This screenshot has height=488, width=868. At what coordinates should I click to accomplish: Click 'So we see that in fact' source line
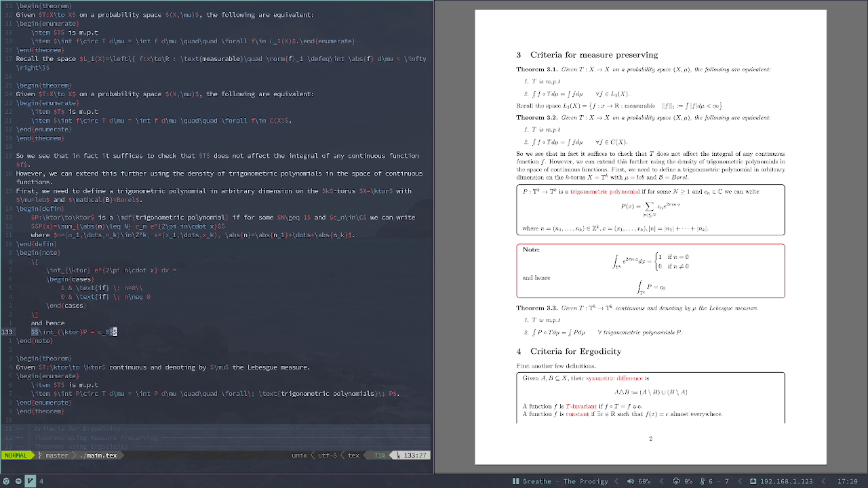coord(218,160)
